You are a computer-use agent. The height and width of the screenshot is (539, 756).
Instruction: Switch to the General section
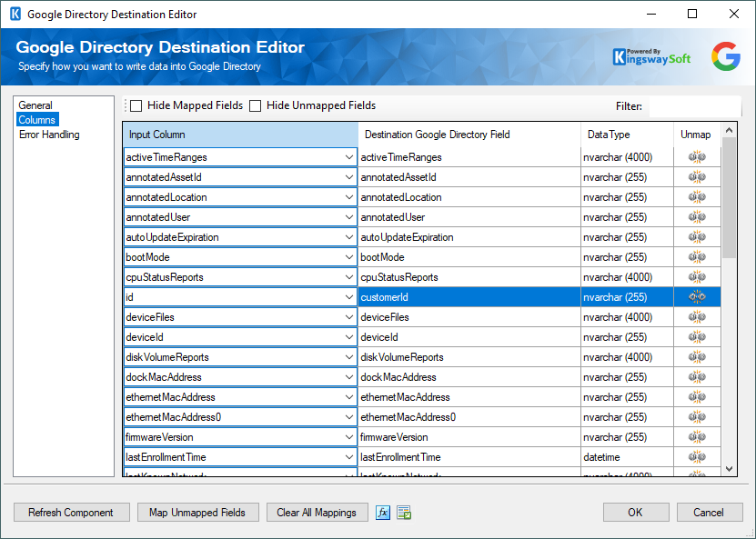click(x=36, y=105)
